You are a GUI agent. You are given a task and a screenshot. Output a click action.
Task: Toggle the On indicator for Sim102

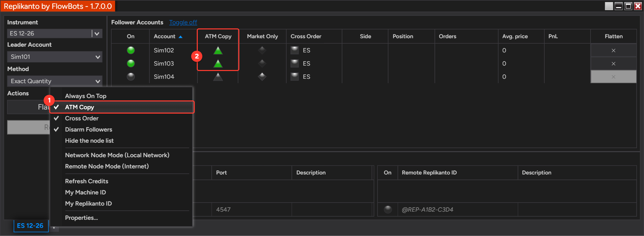coord(131,50)
